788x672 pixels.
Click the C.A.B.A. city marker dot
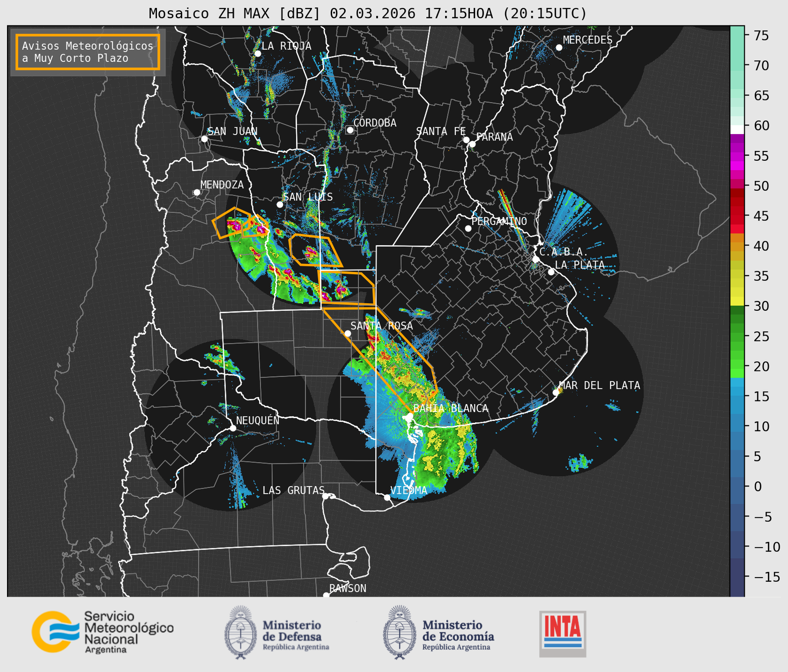click(536, 259)
